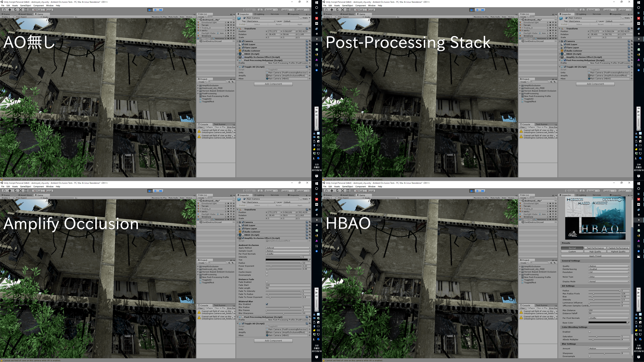Click the Apply Preset button
This screenshot has height=362, width=644.
pyautogui.click(x=595, y=256)
